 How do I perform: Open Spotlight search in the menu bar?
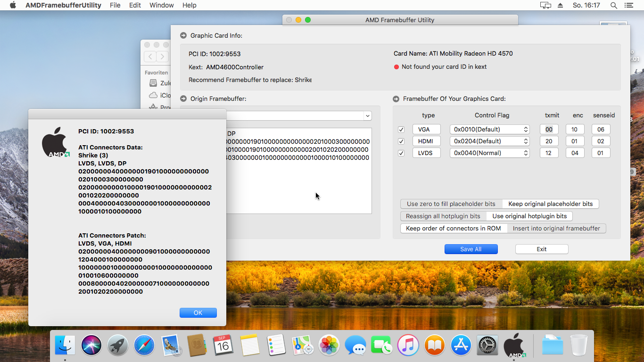(x=614, y=5)
